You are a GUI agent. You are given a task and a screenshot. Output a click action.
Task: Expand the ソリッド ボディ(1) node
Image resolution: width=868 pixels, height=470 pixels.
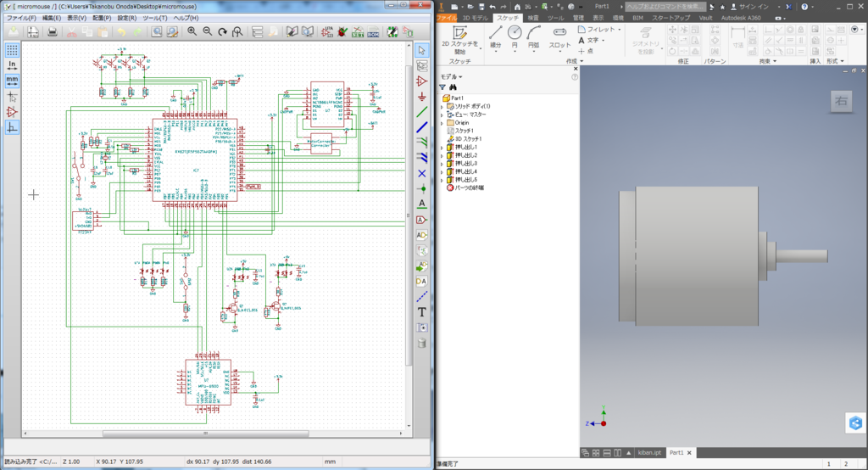pyautogui.click(x=442, y=106)
